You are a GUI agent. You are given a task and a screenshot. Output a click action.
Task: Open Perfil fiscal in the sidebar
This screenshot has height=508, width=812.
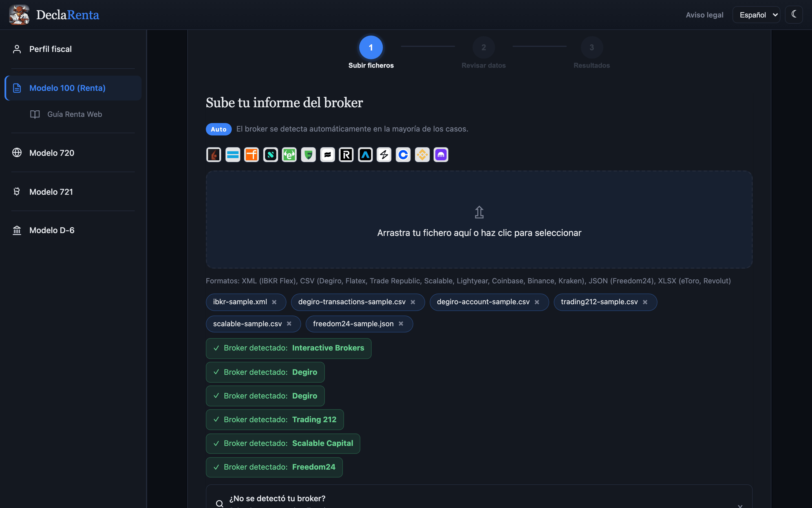73,49
